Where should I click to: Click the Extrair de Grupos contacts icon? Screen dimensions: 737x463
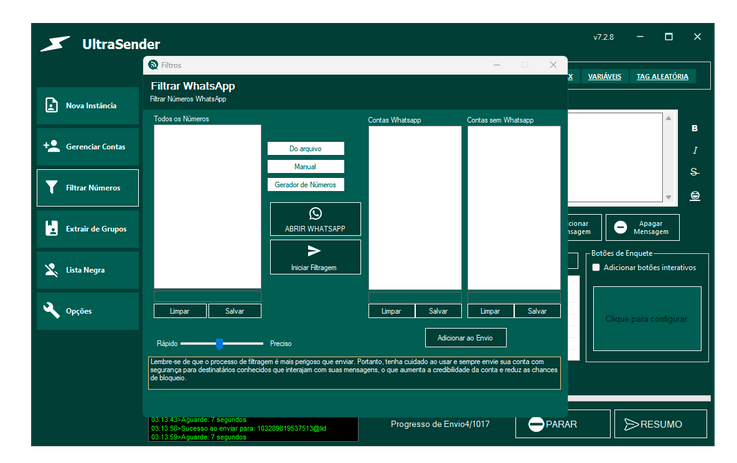click(51, 228)
